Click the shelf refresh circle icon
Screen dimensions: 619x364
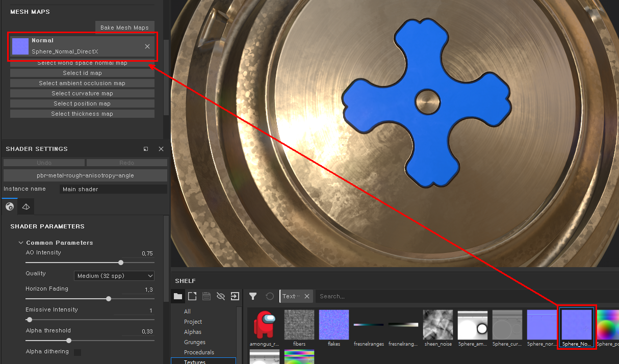coord(270,296)
